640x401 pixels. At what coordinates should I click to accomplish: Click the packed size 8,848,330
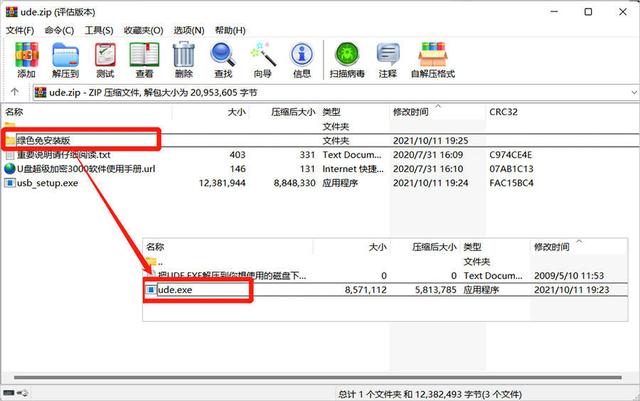click(295, 183)
